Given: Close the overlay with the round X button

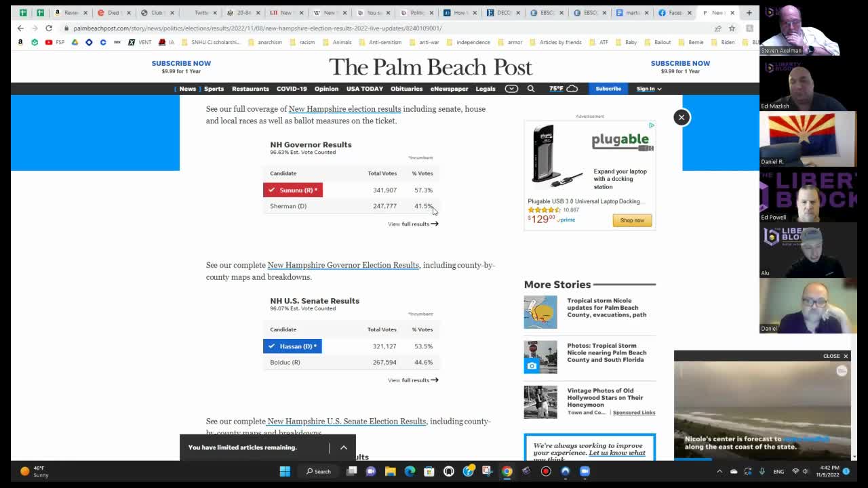Looking at the screenshot, I should coord(682,117).
